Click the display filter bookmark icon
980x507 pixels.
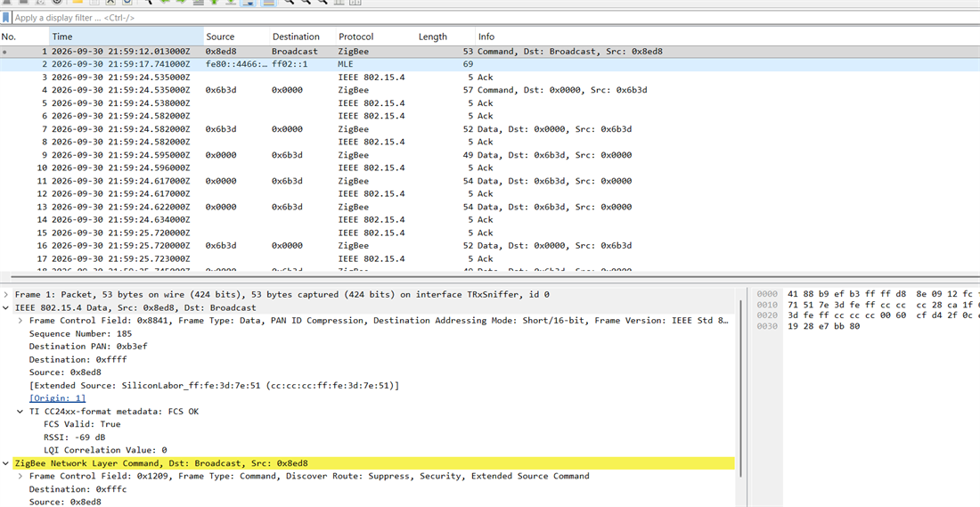point(5,18)
